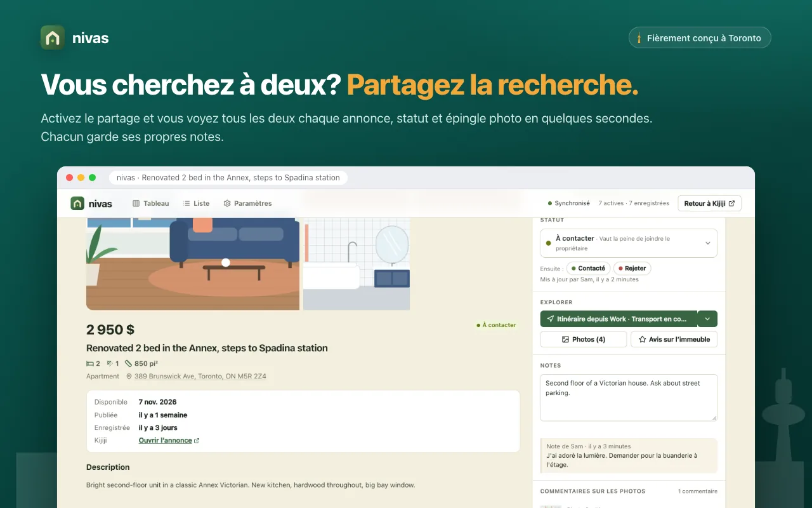The height and width of the screenshot is (508, 812).
Task: Select the white photo pin on living room image
Action: (225, 262)
